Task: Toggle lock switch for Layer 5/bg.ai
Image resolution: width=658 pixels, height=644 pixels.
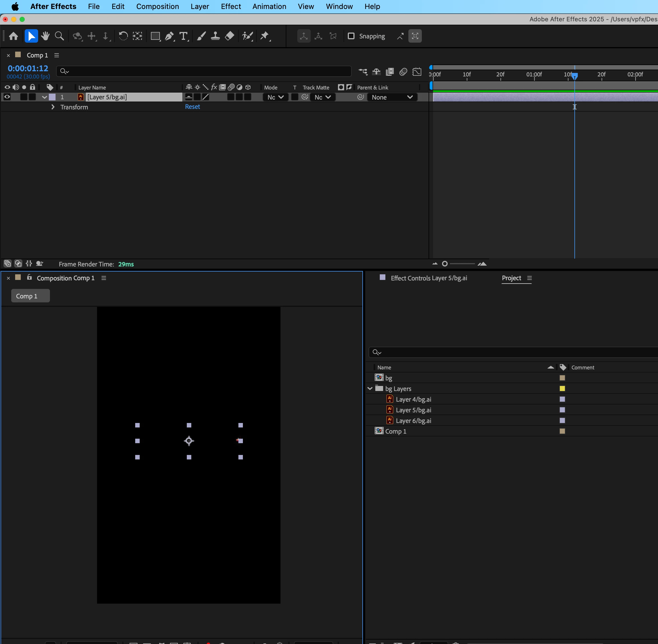Action: coord(32,97)
